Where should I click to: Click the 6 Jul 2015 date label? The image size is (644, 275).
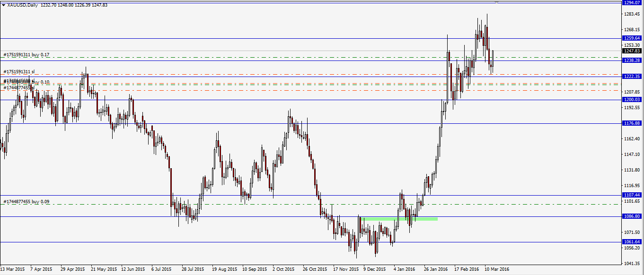pos(162,269)
